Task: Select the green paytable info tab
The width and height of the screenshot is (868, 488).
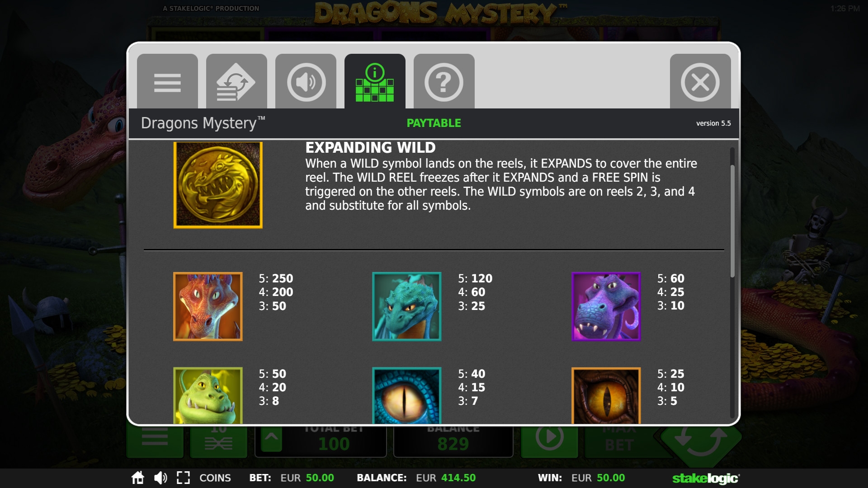Action: click(375, 81)
